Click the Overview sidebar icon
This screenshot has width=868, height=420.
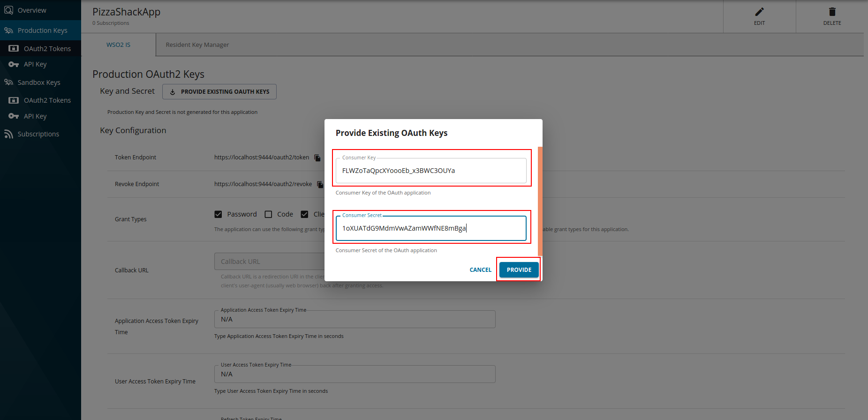coord(8,10)
